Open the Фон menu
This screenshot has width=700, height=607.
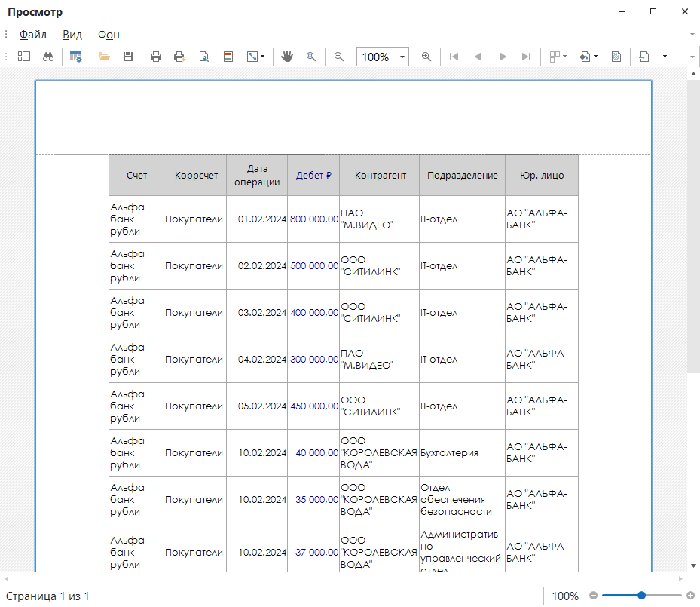pos(109,35)
